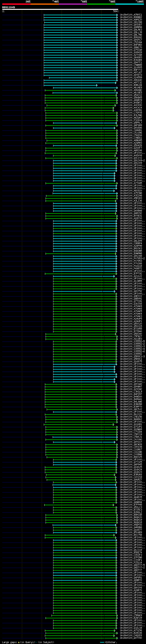Screen dimensions: 146x644
Task: Click the UniRef100_C9DRP4 hit label
Action: click(131, 243)
